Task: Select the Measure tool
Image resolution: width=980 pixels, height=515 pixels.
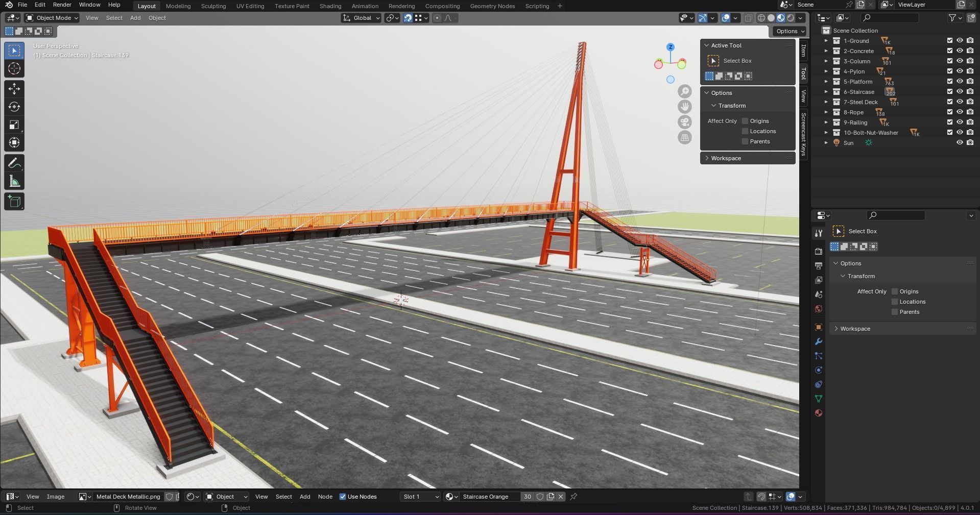Action: coord(14,181)
